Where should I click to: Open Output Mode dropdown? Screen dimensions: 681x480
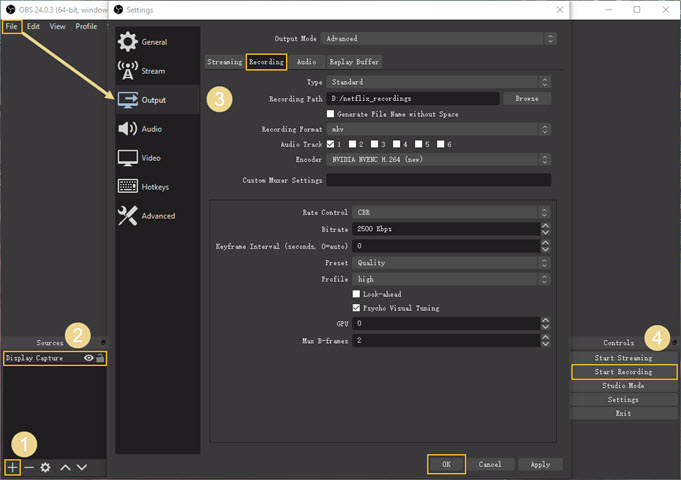pyautogui.click(x=439, y=39)
